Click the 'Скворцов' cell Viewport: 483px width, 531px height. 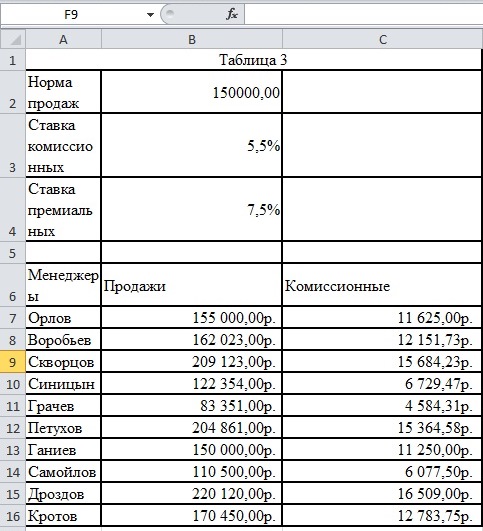click(x=63, y=362)
